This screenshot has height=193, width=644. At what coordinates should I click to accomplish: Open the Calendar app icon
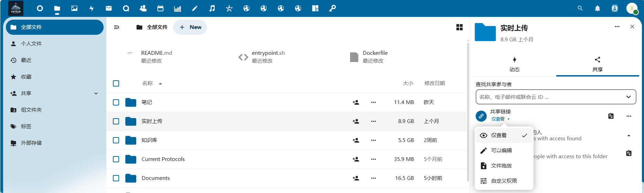pos(160,8)
